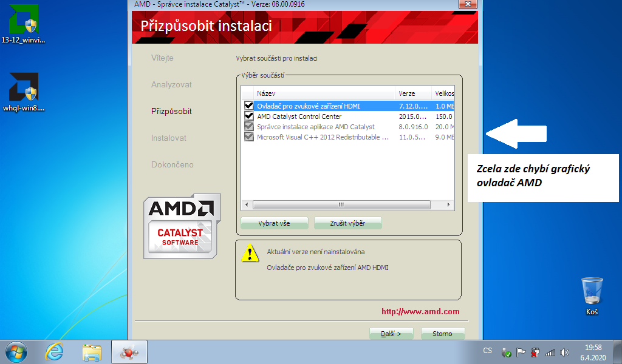622x364 pixels.
Task: Open the whql-win8 desktop installer icon
Action: 24,92
